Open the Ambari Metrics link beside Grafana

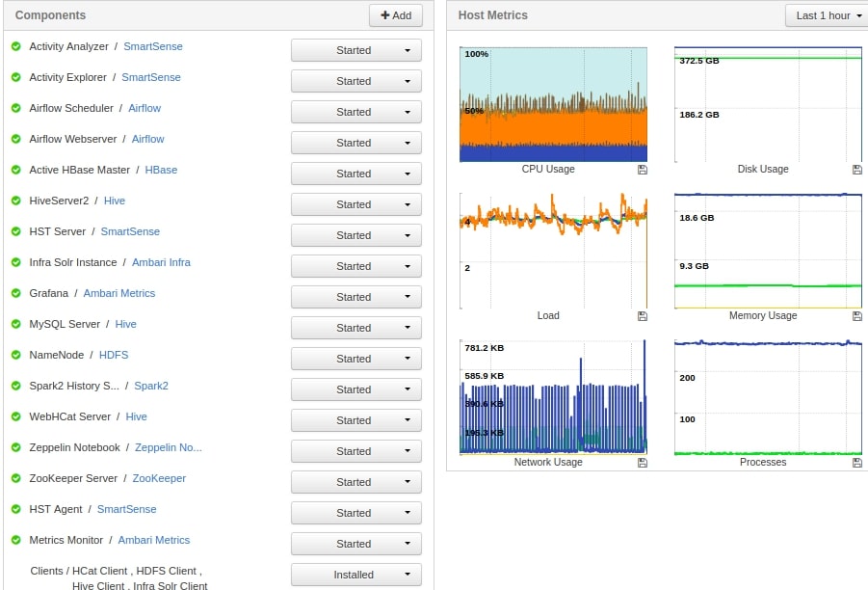tap(119, 293)
